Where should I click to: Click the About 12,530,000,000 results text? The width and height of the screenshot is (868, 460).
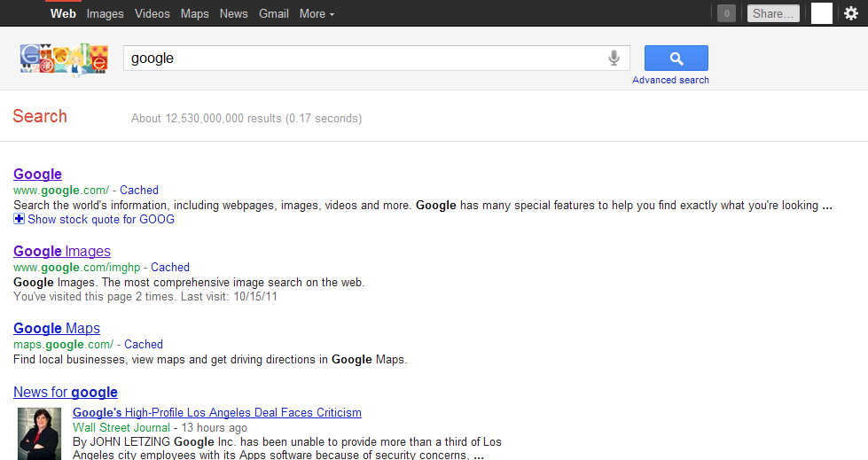(246, 118)
